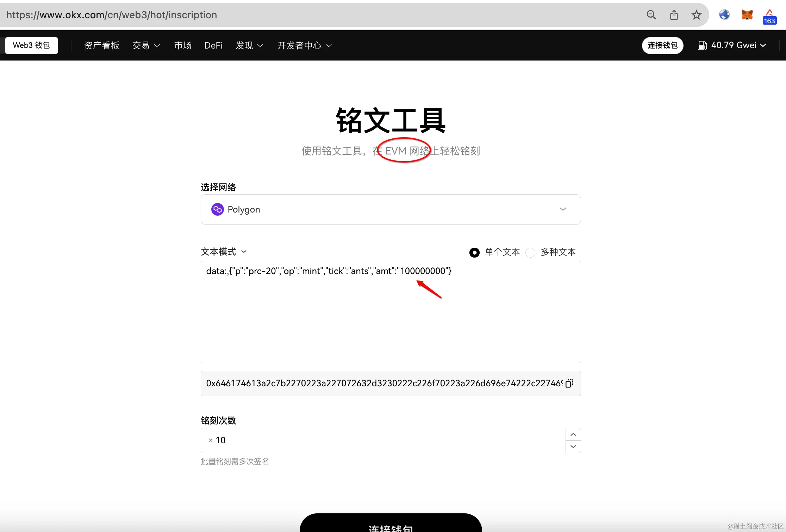Open the 资产看板 nav item
786x532 pixels.
click(x=102, y=45)
